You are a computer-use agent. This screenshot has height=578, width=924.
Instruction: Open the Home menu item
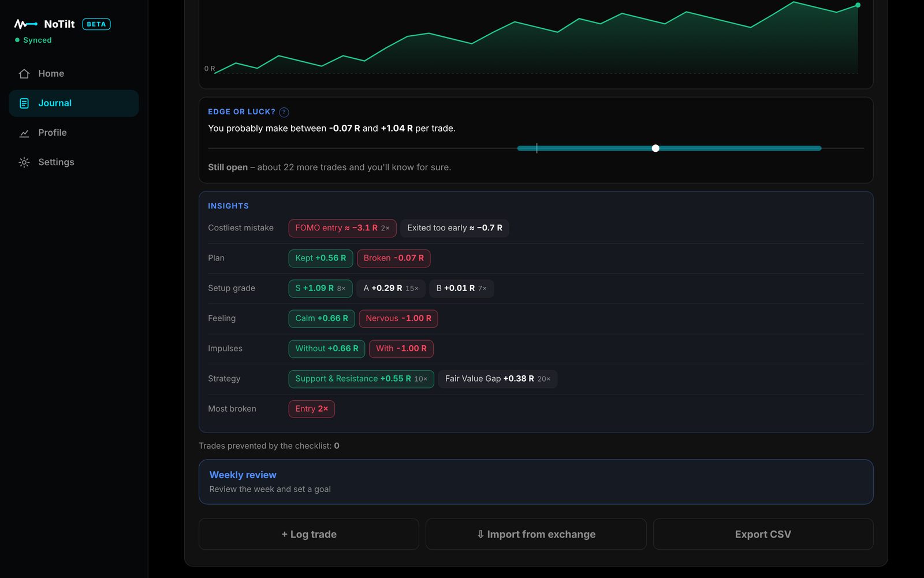(x=74, y=74)
